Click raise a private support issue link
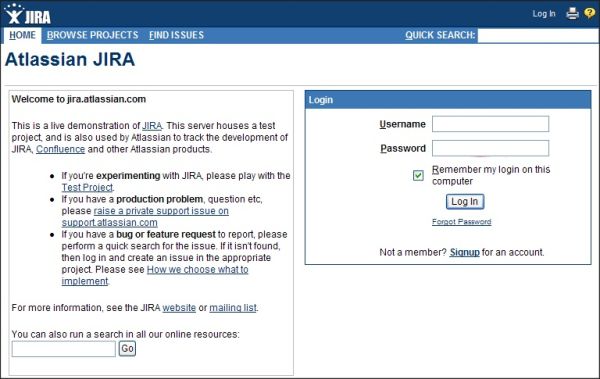 (x=145, y=217)
